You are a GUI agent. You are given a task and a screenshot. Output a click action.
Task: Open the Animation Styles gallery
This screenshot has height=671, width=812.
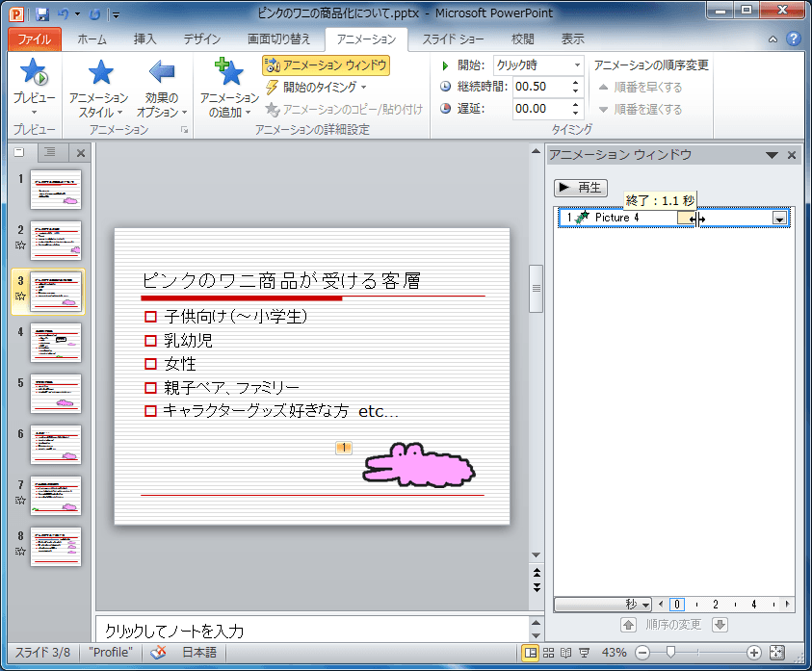pos(99,89)
